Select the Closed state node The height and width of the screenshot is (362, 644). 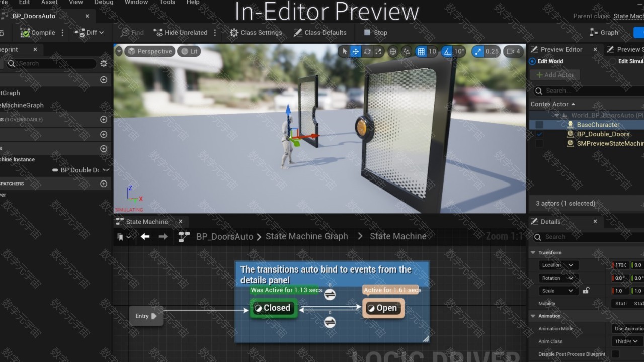(273, 308)
